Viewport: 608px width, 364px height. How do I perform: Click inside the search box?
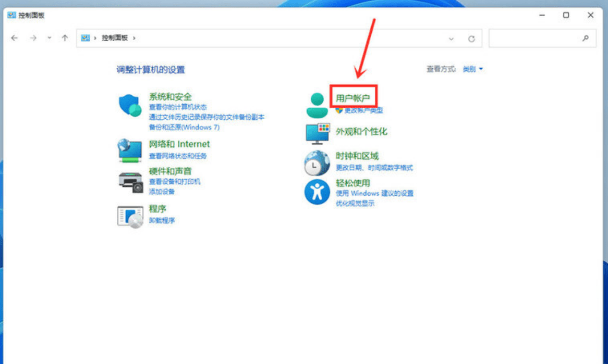[542, 37]
